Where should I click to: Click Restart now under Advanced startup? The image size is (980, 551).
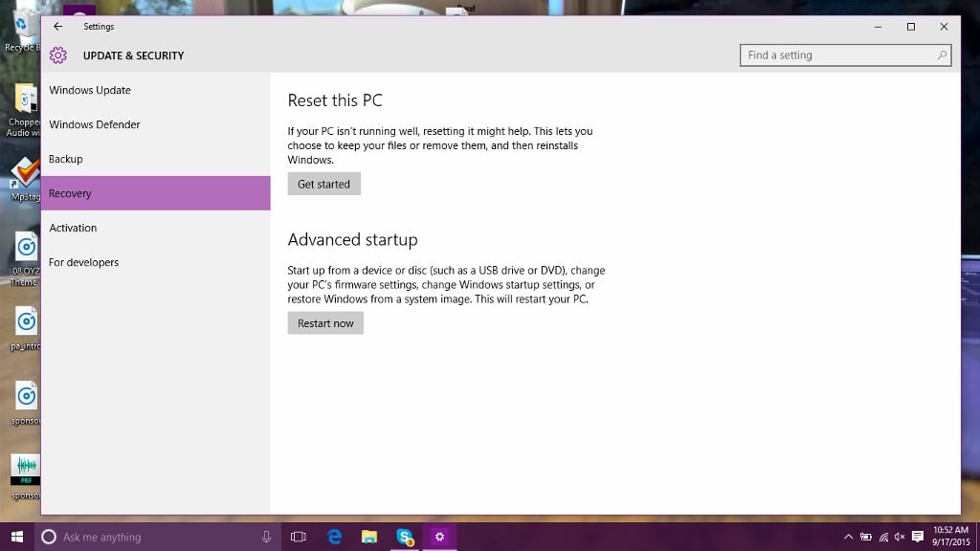(x=325, y=323)
